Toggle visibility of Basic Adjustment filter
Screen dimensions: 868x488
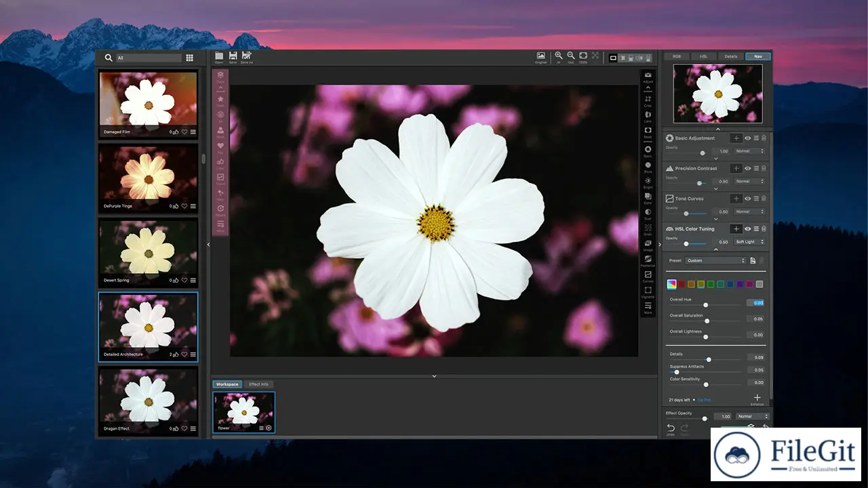coord(748,138)
